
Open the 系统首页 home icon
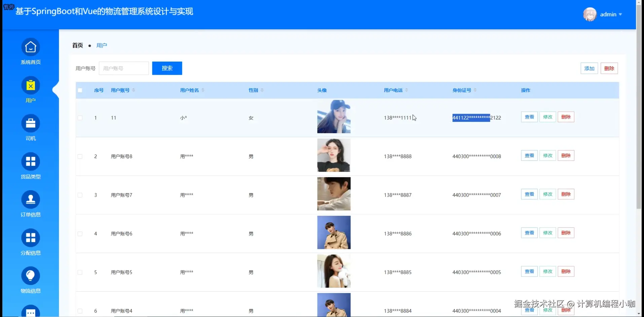pyautogui.click(x=31, y=47)
